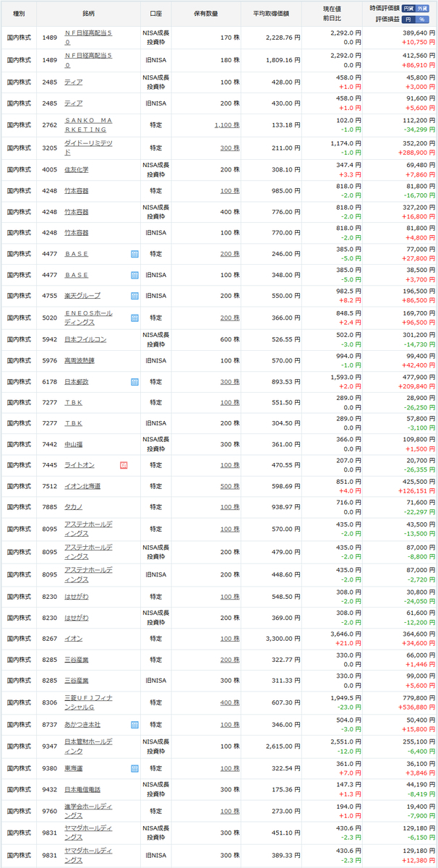
Task: Click 日本郵政's 300 株 quantity link
Action: pos(231,381)
